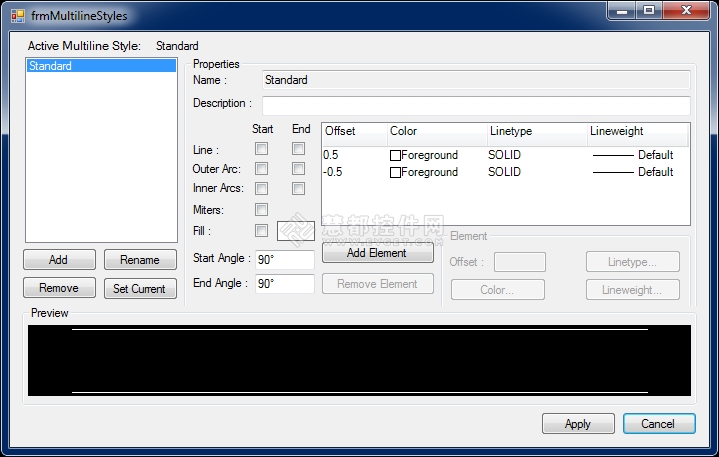The height and width of the screenshot is (457, 719).
Task: Select Standard in the styles list
Action: pyautogui.click(x=101, y=66)
